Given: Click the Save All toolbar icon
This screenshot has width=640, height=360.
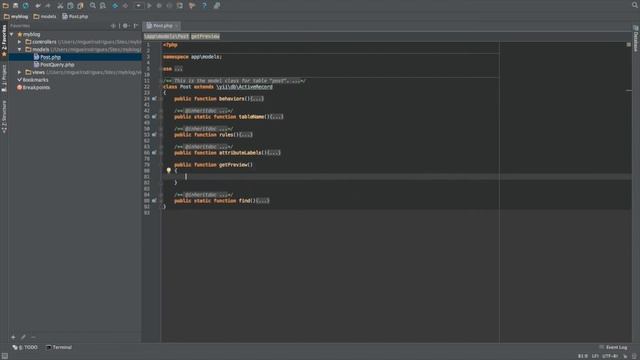Looking at the screenshot, I should (x=16, y=6).
